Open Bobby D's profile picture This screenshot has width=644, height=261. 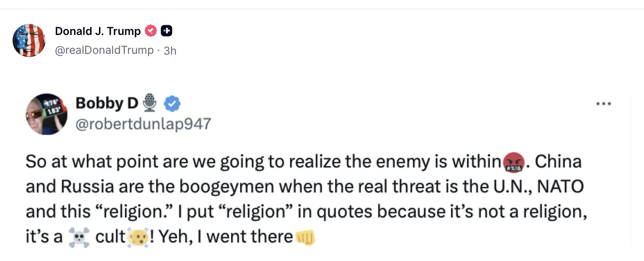(x=46, y=114)
